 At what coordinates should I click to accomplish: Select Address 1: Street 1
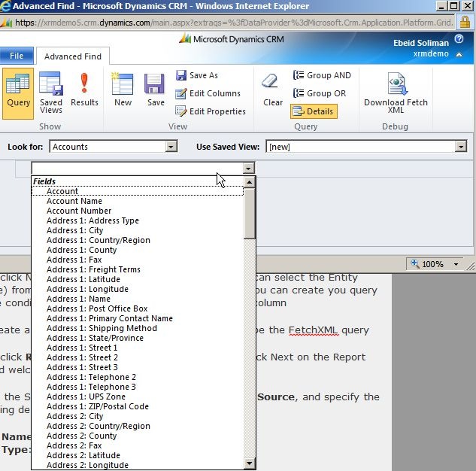coord(138,348)
